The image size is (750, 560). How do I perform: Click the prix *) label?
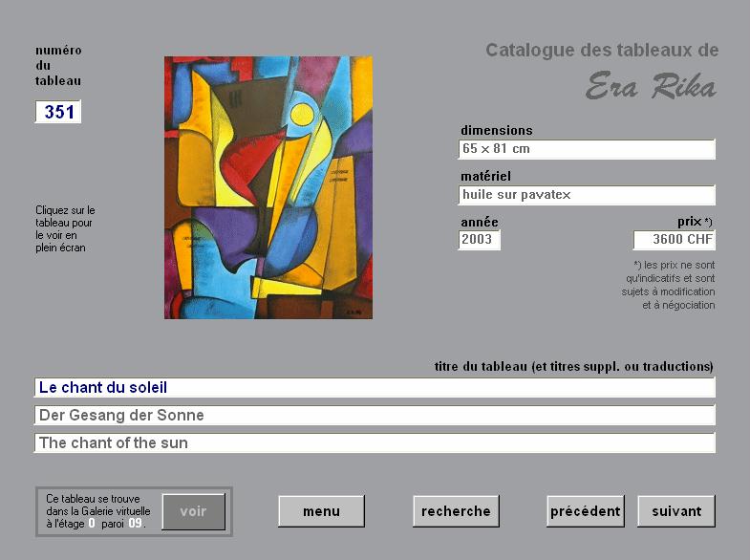point(695,222)
